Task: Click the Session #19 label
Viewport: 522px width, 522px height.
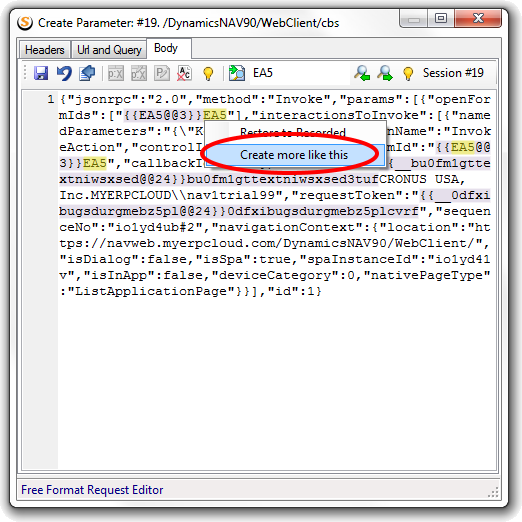Action: (x=453, y=73)
